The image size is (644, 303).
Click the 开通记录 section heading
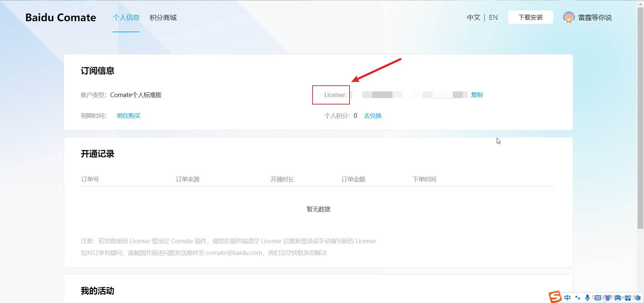97,154
